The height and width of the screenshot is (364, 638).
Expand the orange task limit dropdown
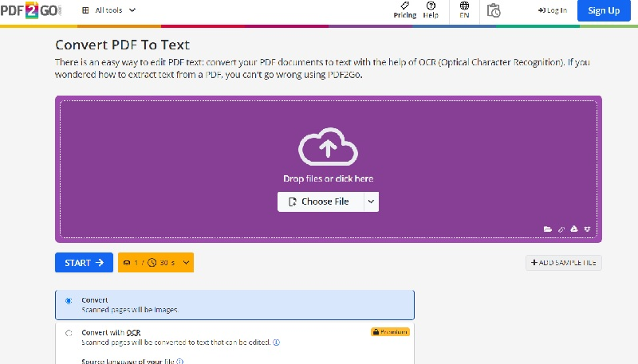[186, 263]
